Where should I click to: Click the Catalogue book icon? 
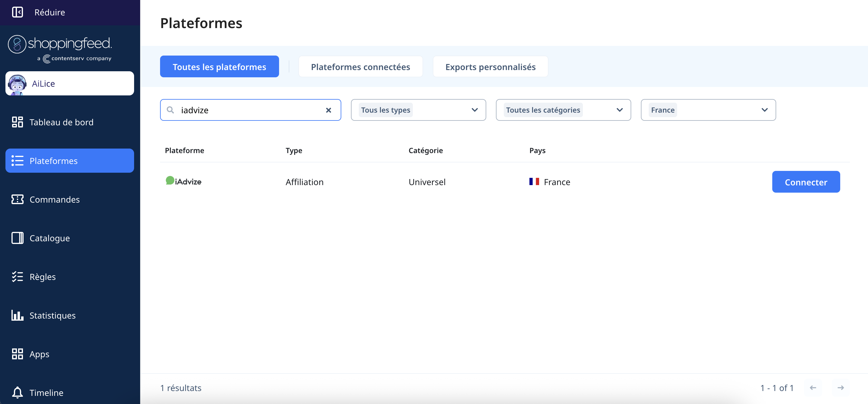[x=17, y=238]
